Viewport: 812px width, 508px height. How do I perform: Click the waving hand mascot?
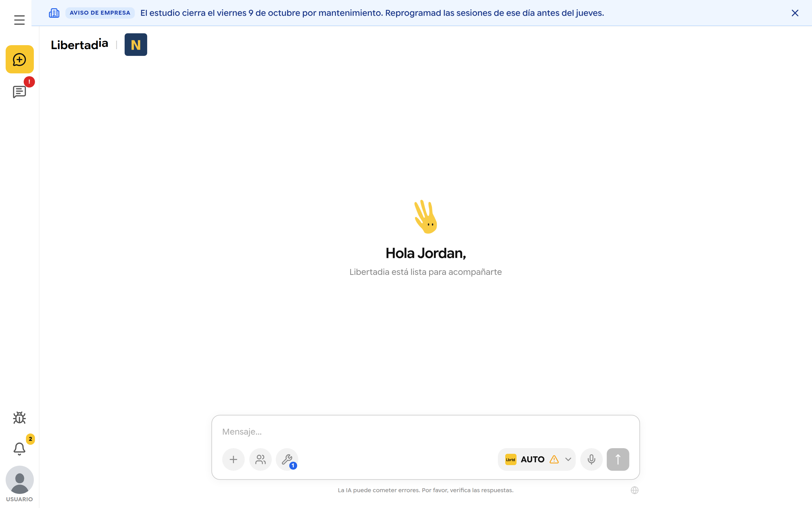tap(425, 217)
